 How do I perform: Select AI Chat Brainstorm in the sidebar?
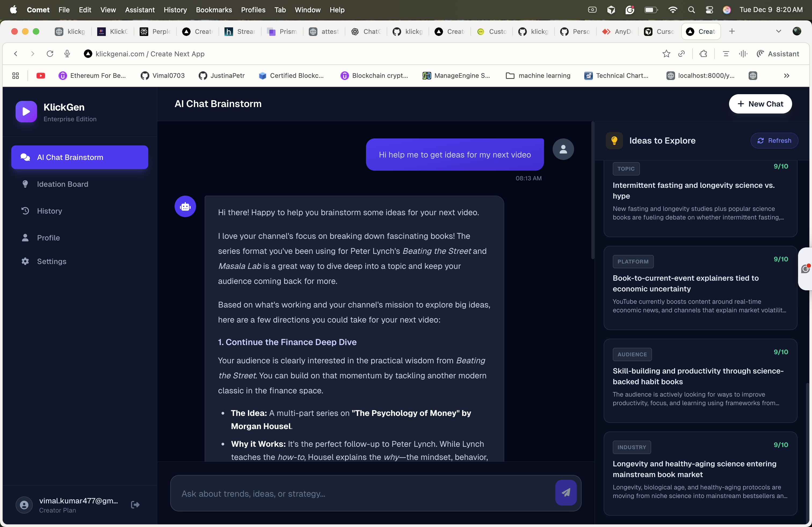[79, 157]
